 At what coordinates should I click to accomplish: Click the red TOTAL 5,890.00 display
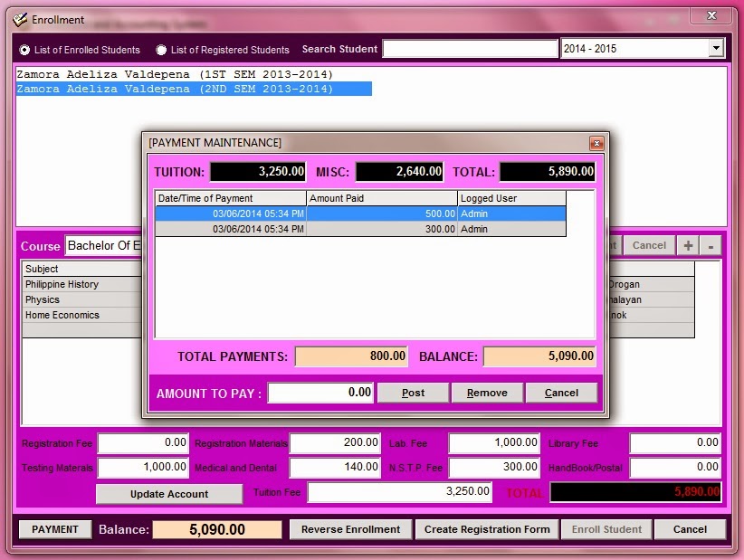[x=635, y=492]
